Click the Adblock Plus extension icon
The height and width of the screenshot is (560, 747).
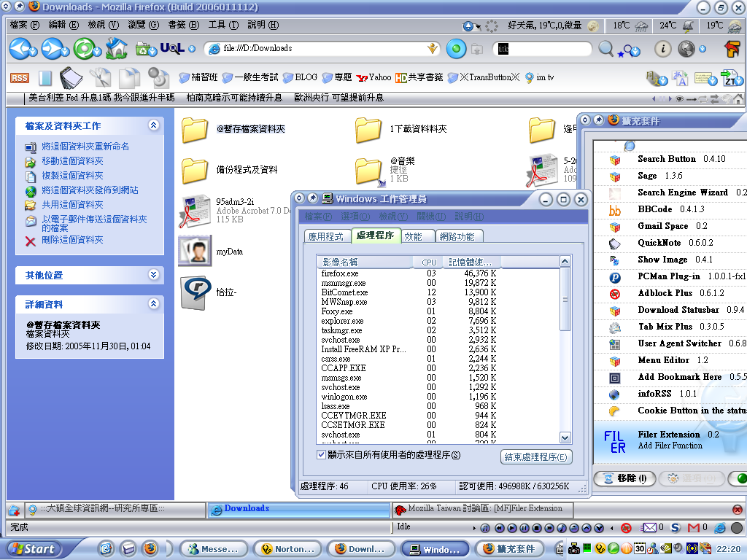[614, 293]
